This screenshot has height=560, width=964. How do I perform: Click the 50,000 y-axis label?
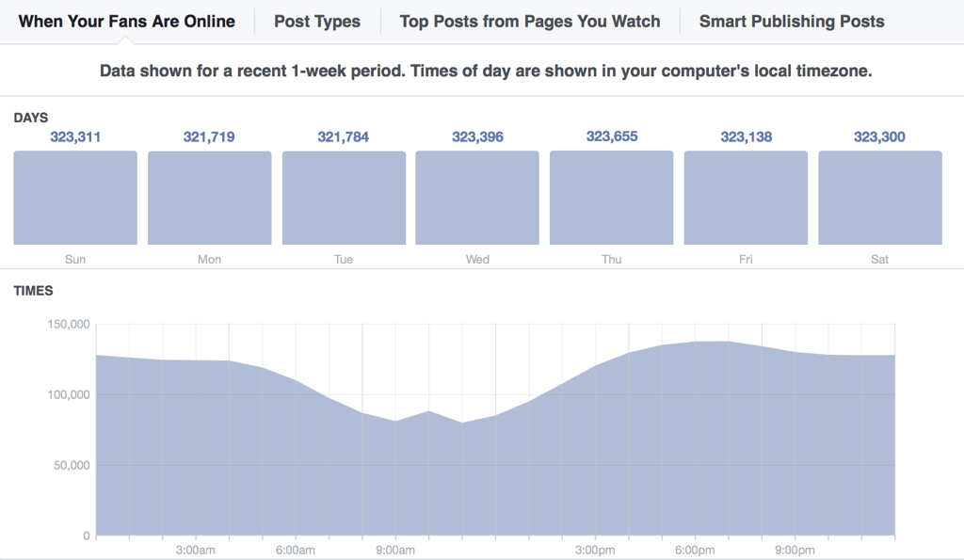click(x=72, y=465)
